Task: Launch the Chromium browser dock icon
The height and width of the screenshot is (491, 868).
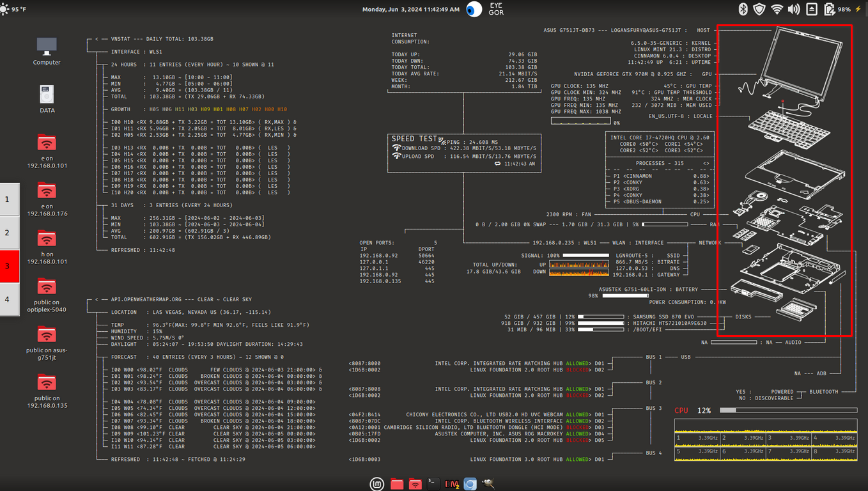Action: click(470, 484)
